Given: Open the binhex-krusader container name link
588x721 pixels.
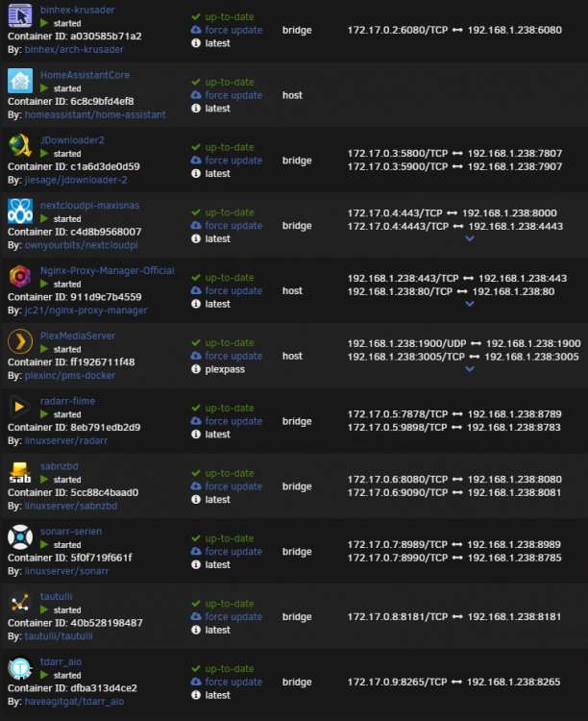Looking at the screenshot, I should (77, 11).
